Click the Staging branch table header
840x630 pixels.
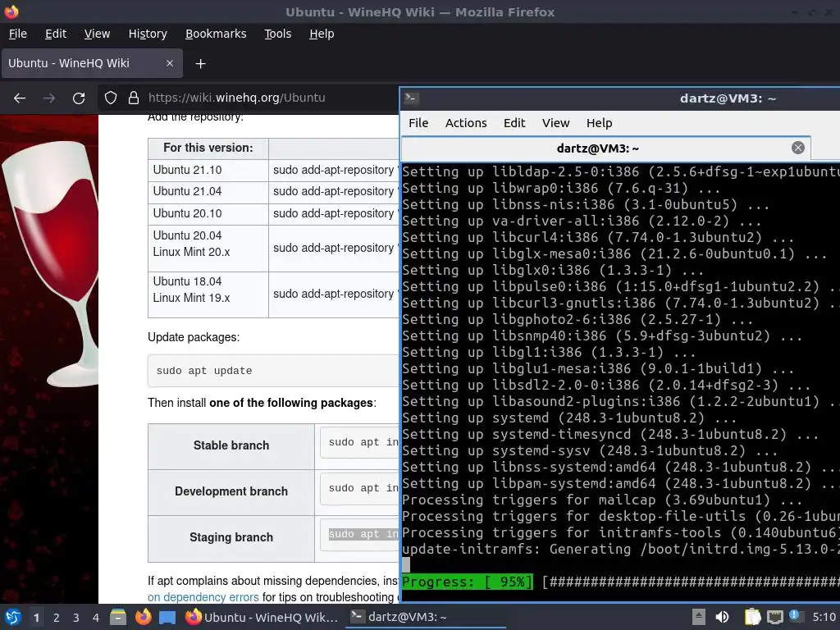coord(231,538)
